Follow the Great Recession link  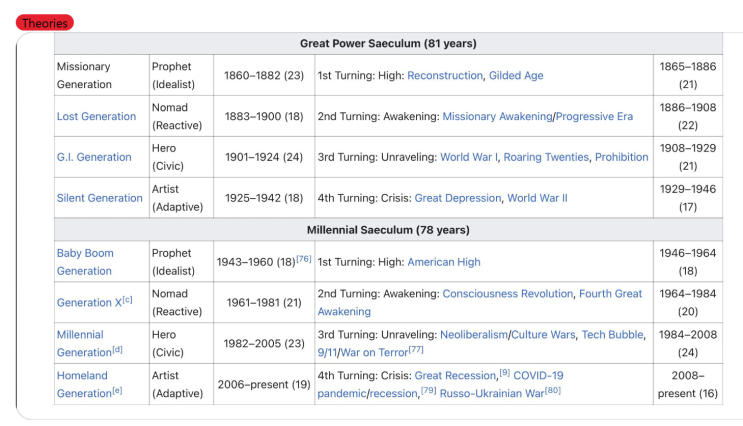(x=455, y=376)
